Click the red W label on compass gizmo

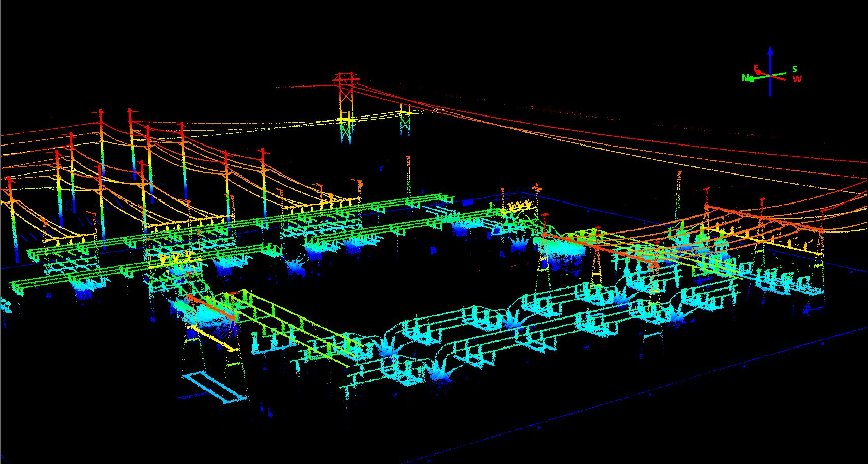coord(797,79)
